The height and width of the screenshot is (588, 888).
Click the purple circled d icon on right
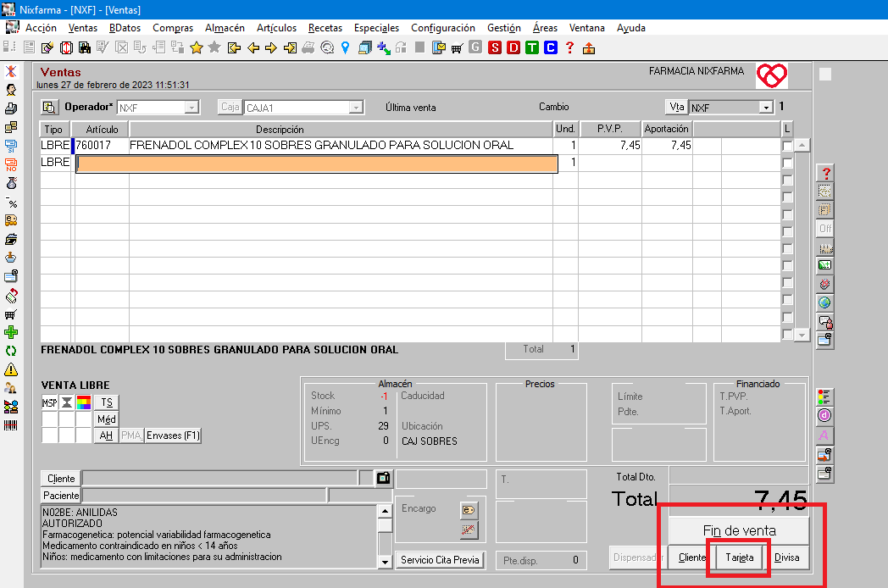click(x=824, y=416)
